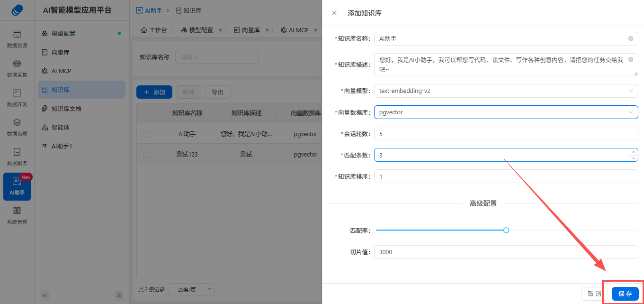Close the 添加知识库 drawer
The width and height of the screenshot is (644, 304).
pos(334,13)
